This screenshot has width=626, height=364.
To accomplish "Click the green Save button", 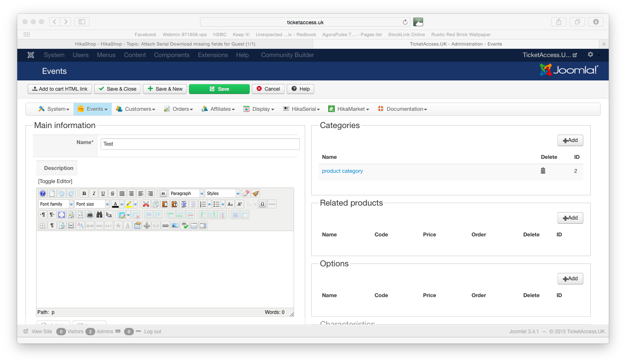I will point(219,89).
